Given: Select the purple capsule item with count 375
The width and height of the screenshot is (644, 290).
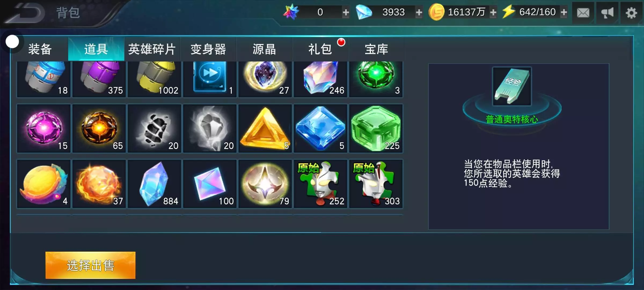Looking at the screenshot, I should [99, 79].
